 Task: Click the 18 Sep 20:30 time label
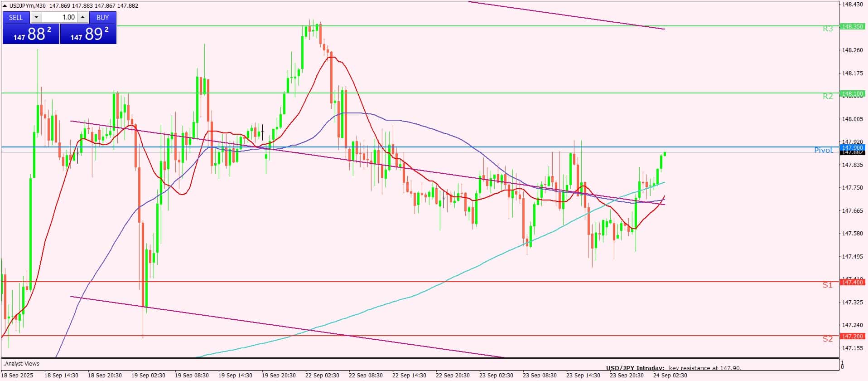105,376
